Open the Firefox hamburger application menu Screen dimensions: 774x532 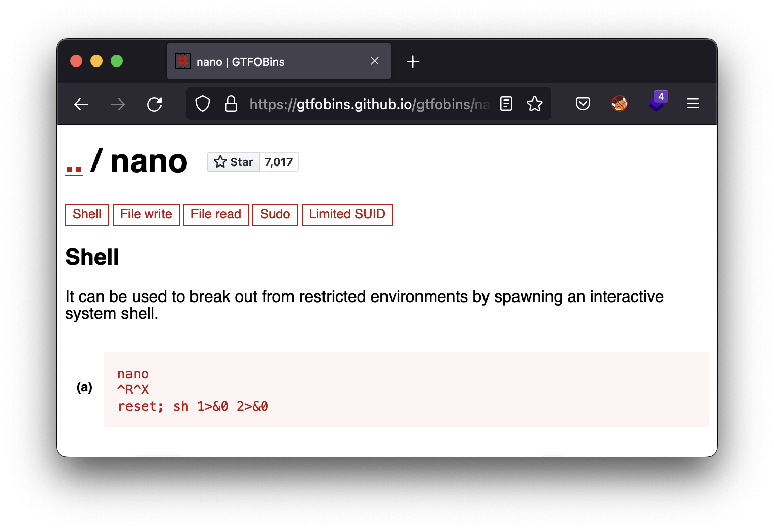(693, 104)
